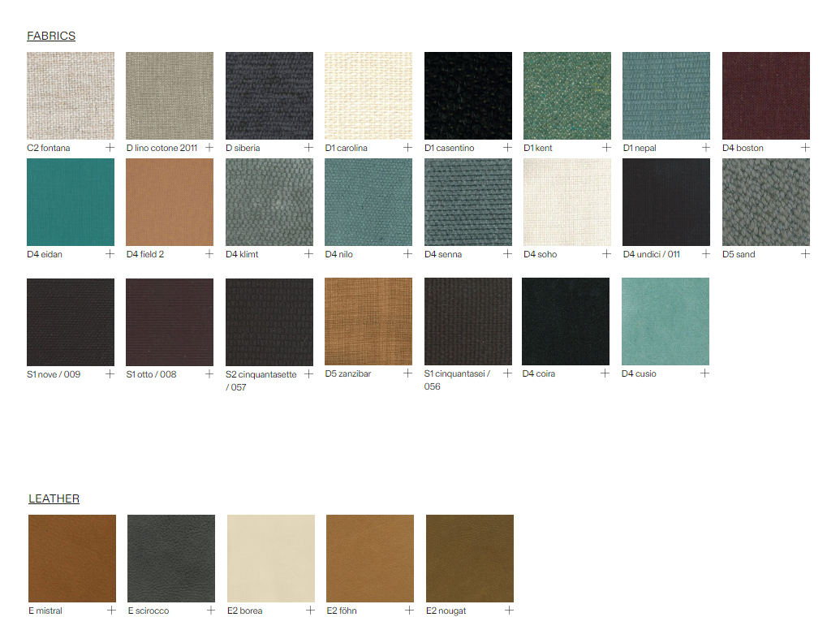Choose the D4 field 2 tan swatch
The image size is (840, 643).
click(x=170, y=202)
